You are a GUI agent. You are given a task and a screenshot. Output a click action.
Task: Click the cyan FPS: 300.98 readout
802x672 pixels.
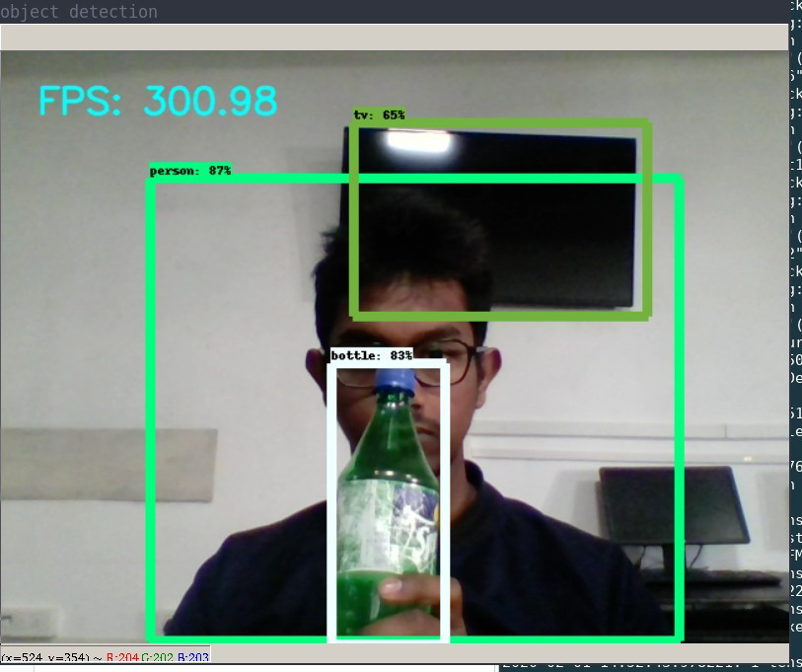[158, 102]
